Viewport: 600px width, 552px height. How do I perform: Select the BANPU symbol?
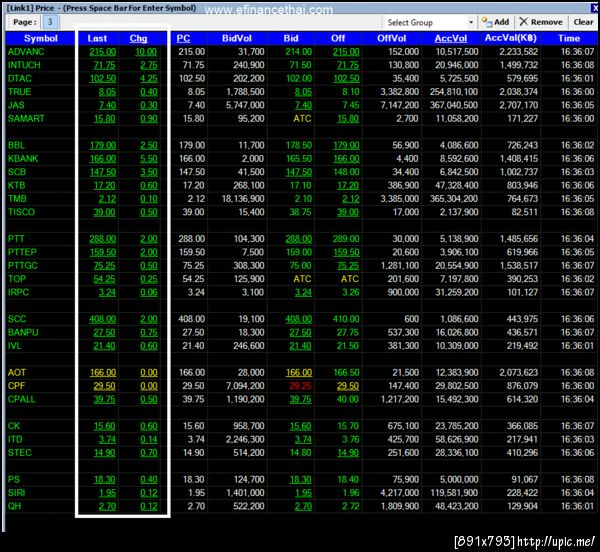coord(23,332)
